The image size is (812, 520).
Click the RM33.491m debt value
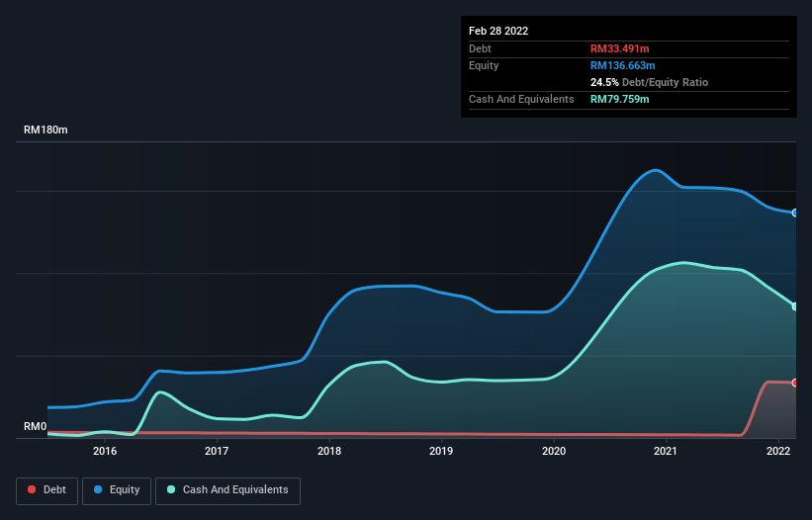coord(619,48)
